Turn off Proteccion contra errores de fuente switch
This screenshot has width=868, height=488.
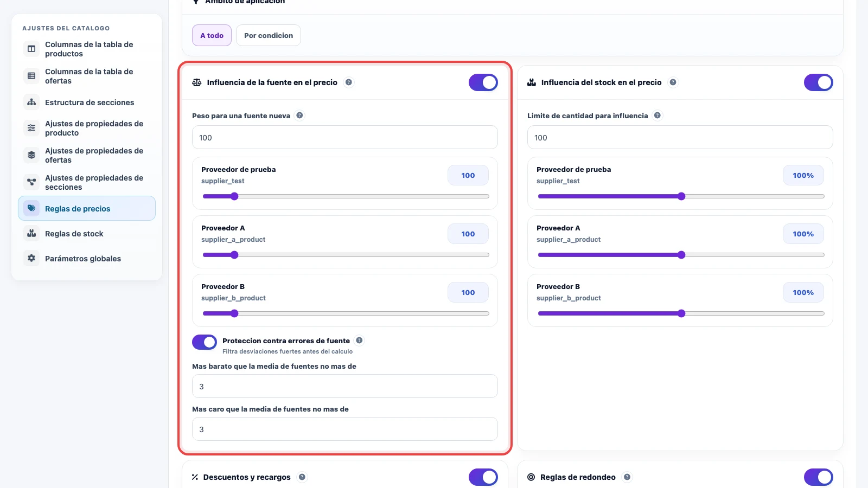click(205, 342)
